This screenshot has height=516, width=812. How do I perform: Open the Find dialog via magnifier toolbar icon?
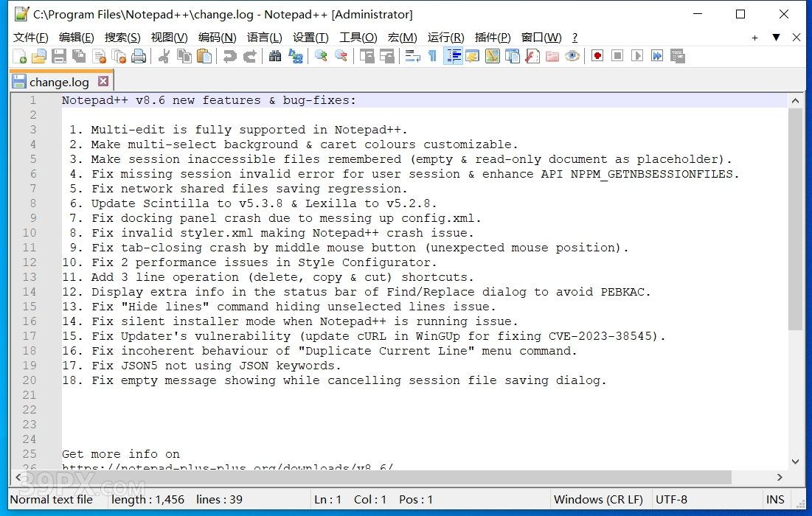[274, 55]
